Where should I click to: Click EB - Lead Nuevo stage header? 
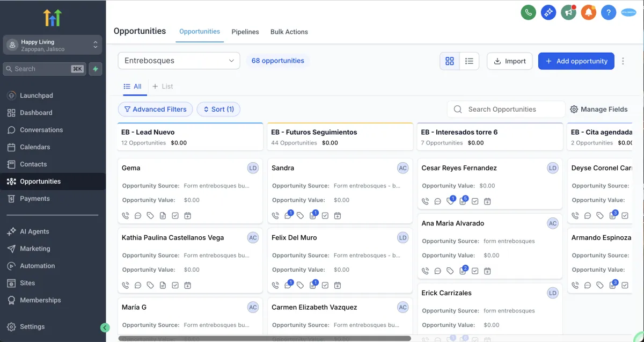191,137
